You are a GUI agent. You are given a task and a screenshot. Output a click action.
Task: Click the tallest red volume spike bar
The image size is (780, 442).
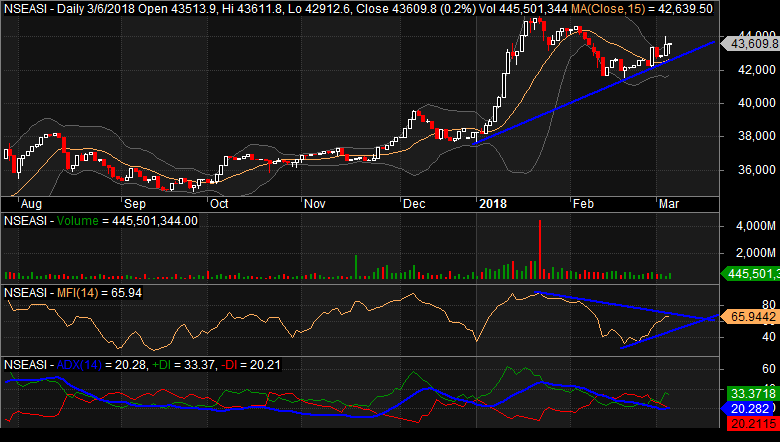[540, 249]
